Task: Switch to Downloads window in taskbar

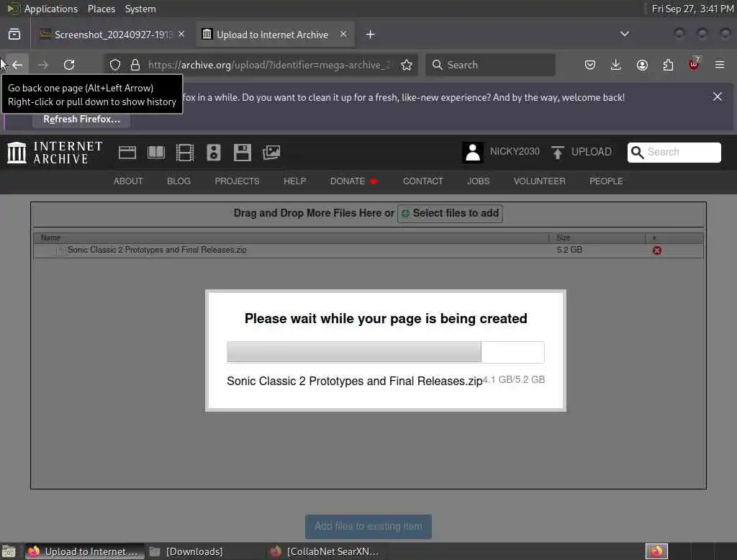Action: (x=186, y=551)
